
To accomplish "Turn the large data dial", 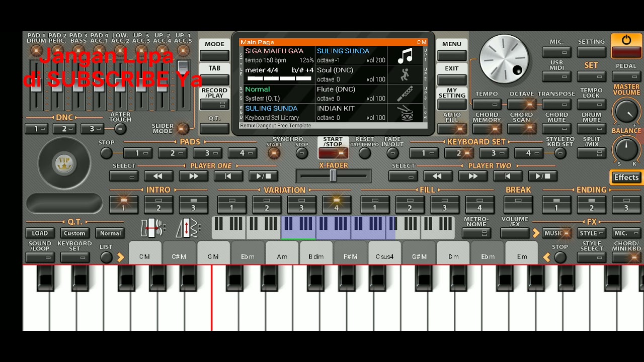I will click(504, 60).
